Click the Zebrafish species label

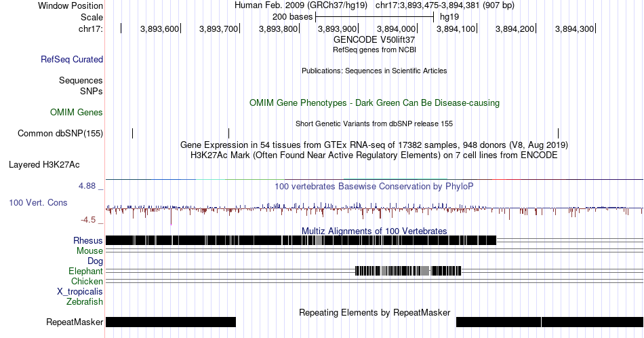[x=85, y=302]
